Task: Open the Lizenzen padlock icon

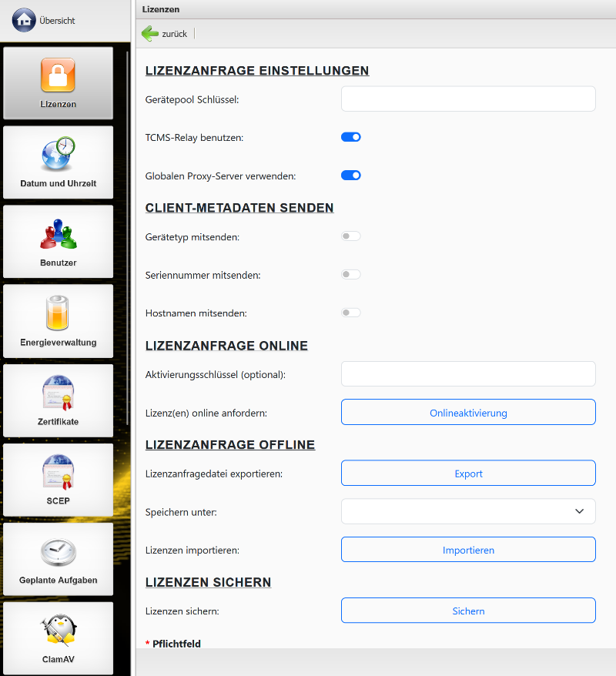Action: click(58, 75)
